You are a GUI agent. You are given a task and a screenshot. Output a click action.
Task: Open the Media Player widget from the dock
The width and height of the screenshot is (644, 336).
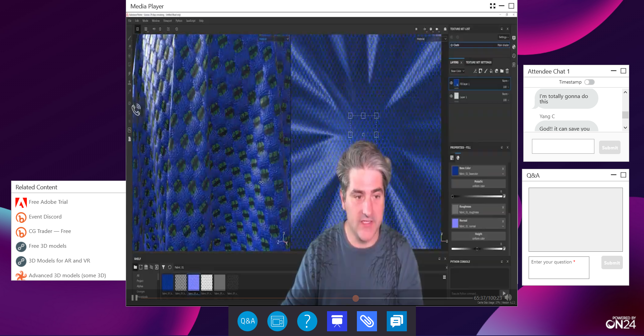pos(277,321)
